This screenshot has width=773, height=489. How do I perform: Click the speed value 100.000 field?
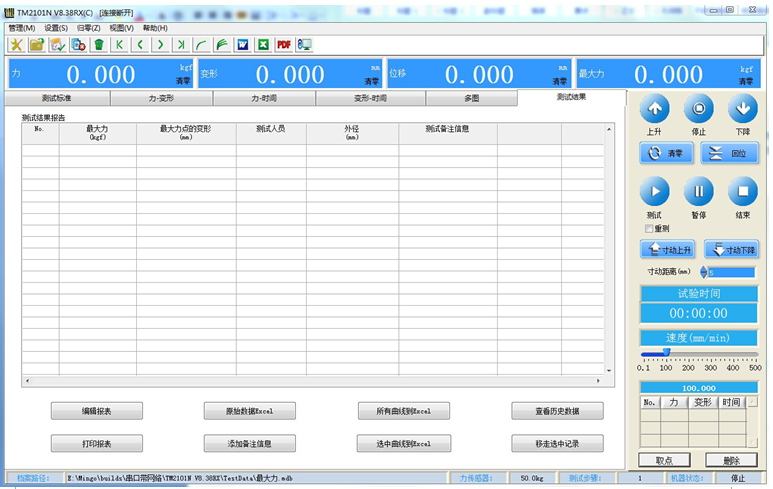pos(699,388)
